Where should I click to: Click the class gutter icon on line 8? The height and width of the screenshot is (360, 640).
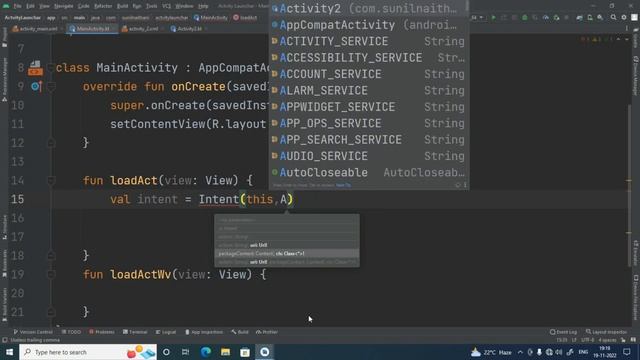(x=35, y=68)
